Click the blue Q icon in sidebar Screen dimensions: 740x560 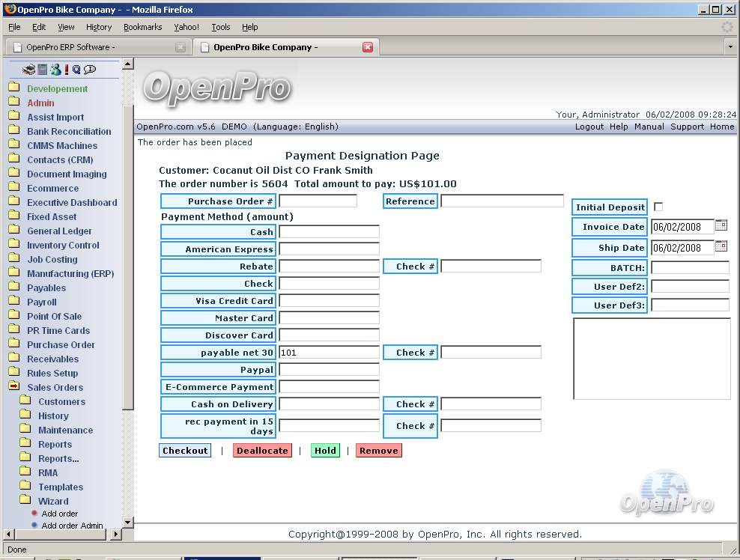pyautogui.click(x=76, y=70)
